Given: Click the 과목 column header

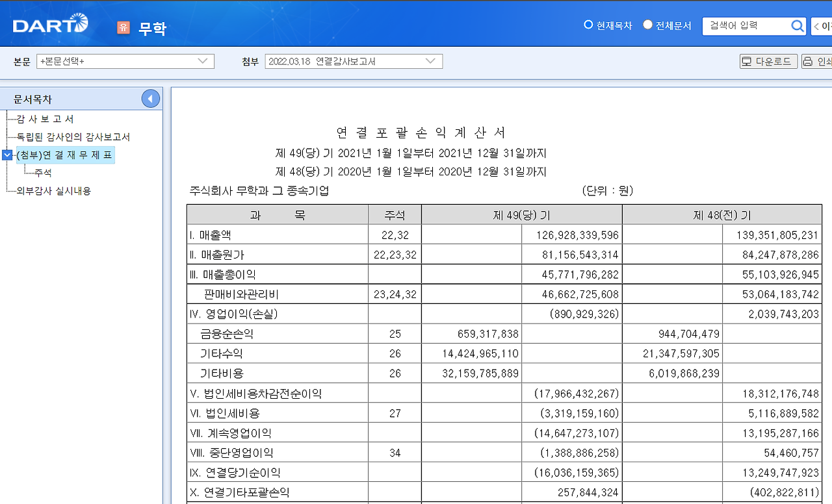Looking at the screenshot, I should [278, 215].
